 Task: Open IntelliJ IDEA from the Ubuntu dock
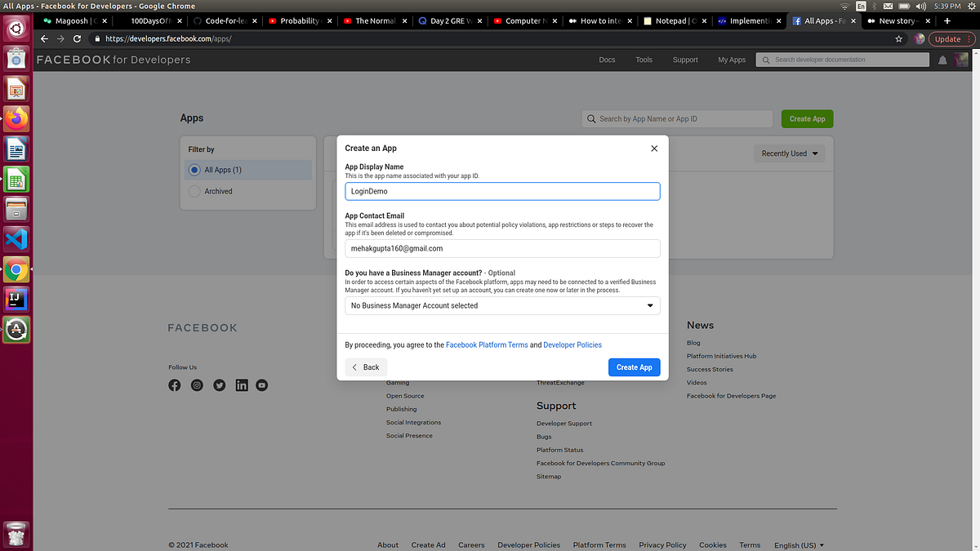pyautogui.click(x=15, y=299)
